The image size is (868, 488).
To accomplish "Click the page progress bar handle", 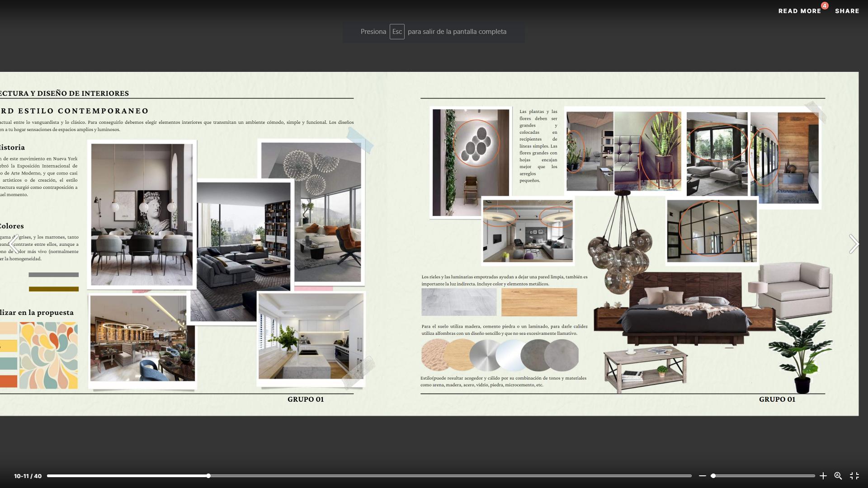I will click(x=208, y=476).
